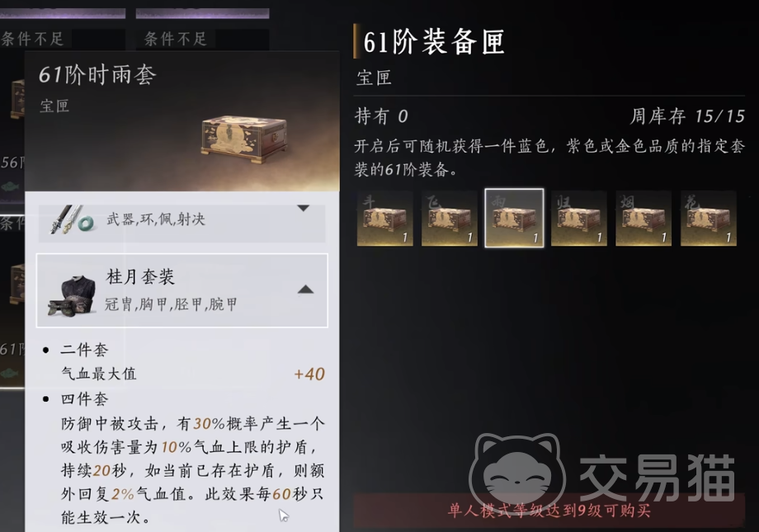Select the 飞 set treasure box
Screen dimensions: 759x532
click(x=449, y=218)
